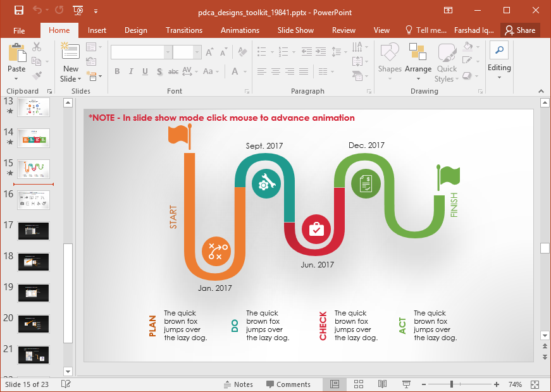Switch to the Design tab
The image size is (551, 392).
(135, 30)
